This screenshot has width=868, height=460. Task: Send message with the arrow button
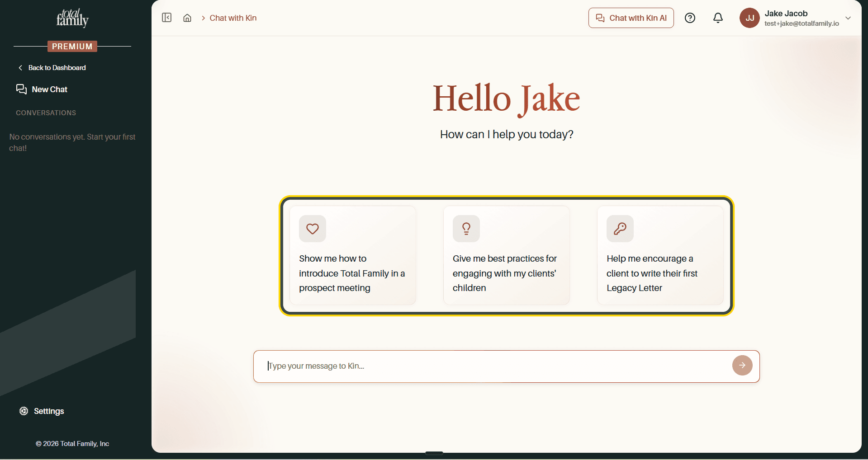742,366
